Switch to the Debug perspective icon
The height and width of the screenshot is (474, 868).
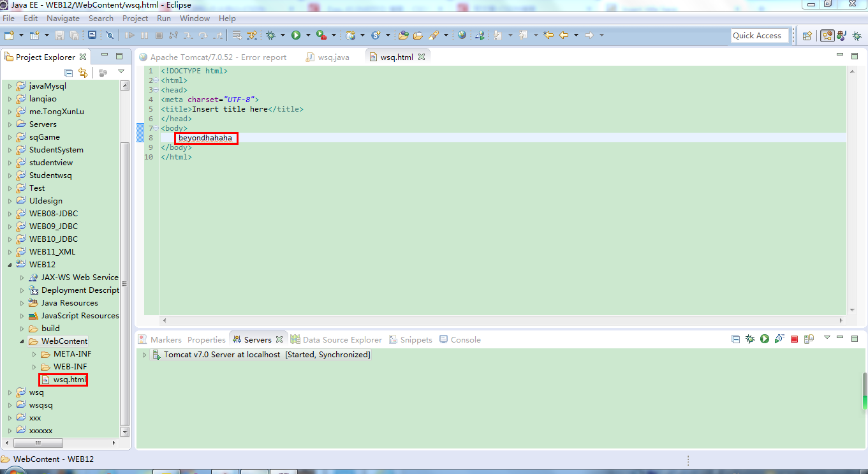pyautogui.click(x=857, y=36)
